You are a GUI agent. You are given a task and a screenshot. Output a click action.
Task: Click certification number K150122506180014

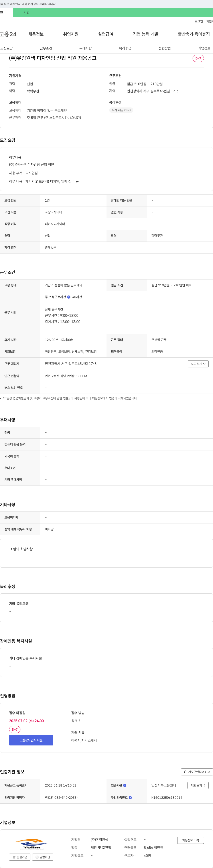tap(166, 797)
